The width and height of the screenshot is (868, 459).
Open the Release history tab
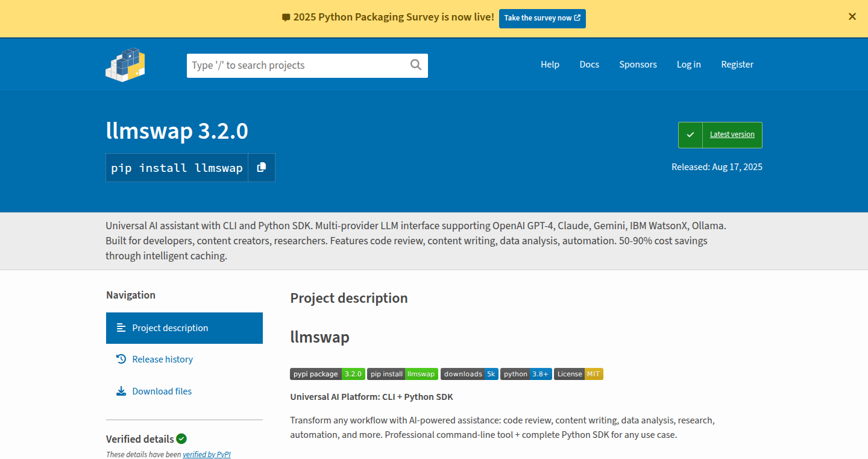coord(184,359)
